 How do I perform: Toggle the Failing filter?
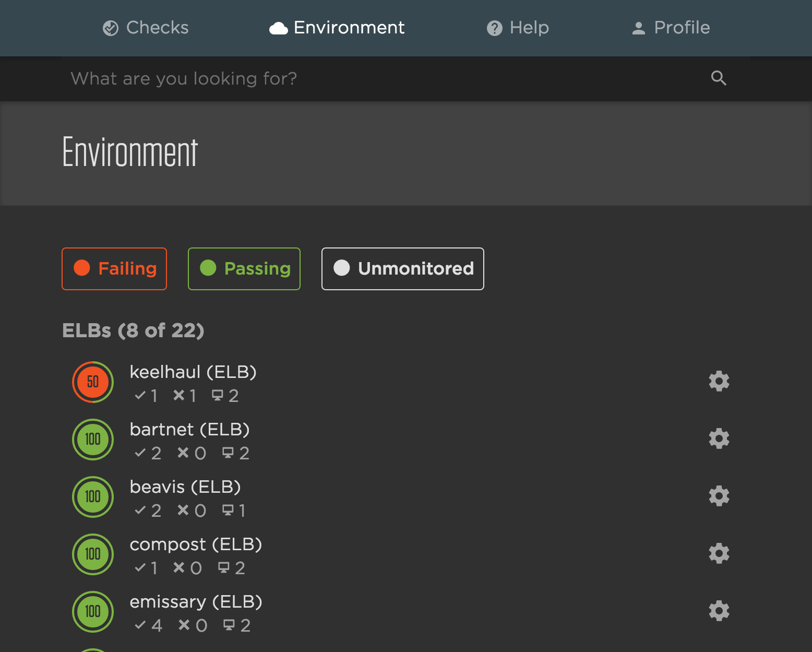114,269
